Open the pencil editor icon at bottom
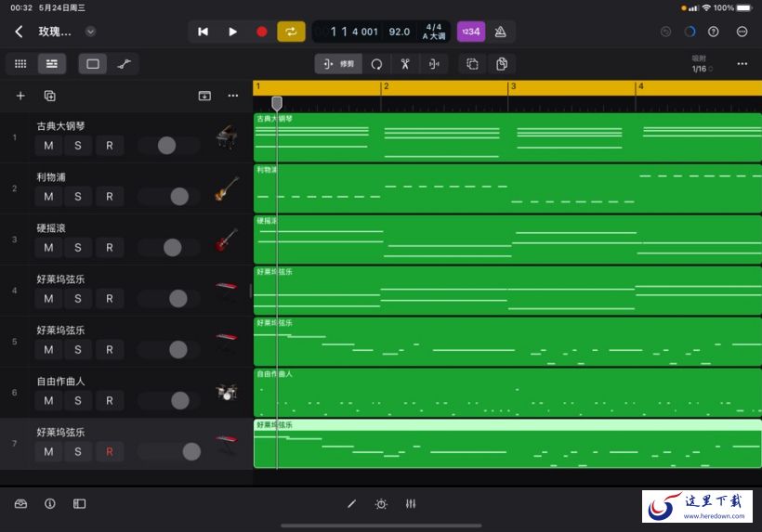 352,504
